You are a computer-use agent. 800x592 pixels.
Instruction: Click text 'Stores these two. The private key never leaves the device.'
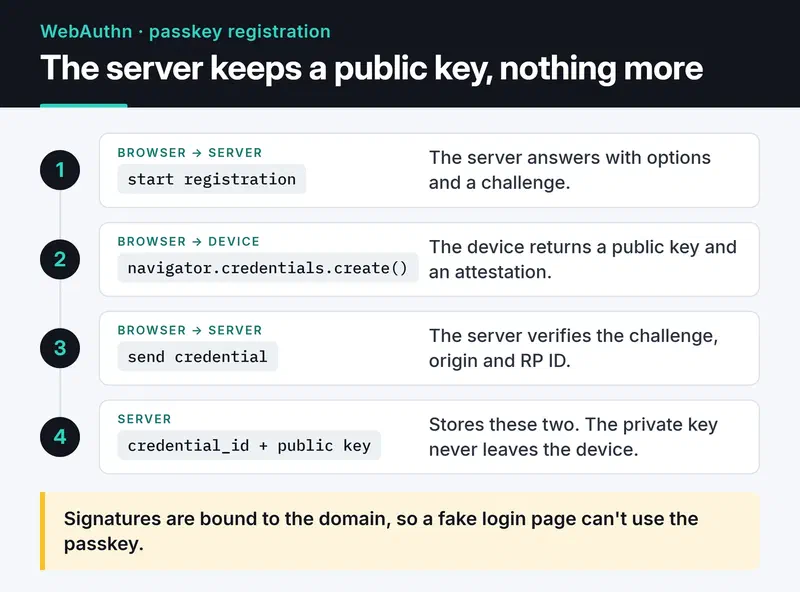(573, 437)
